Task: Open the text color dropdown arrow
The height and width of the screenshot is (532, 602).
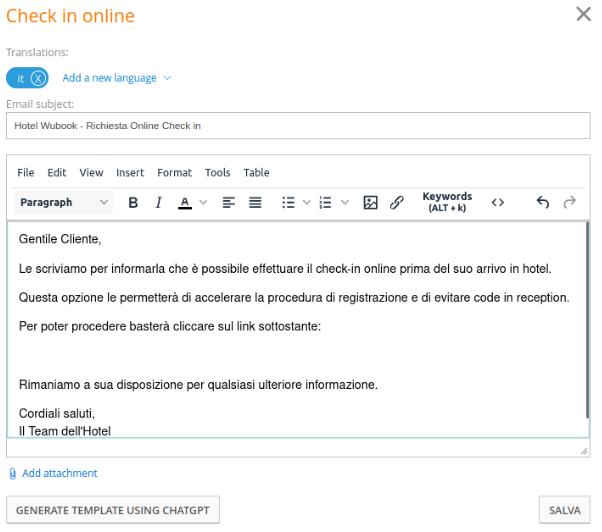Action: click(x=203, y=202)
